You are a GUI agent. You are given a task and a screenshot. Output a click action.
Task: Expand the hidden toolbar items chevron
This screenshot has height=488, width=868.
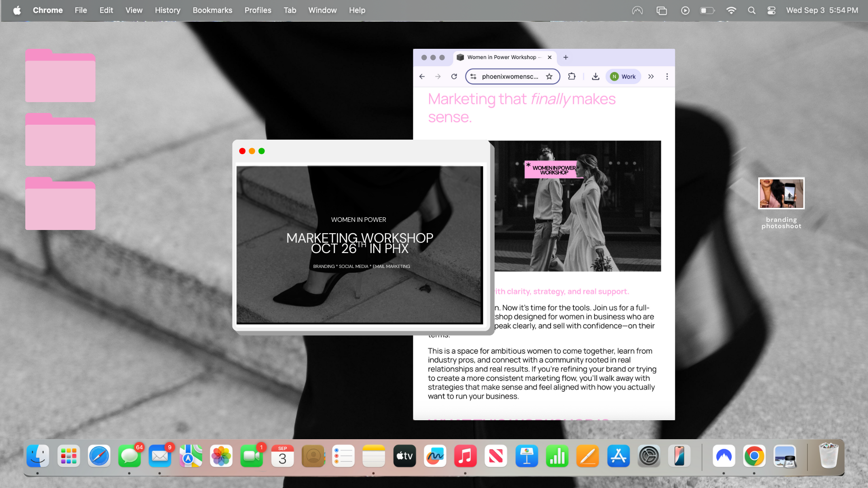[x=651, y=76]
